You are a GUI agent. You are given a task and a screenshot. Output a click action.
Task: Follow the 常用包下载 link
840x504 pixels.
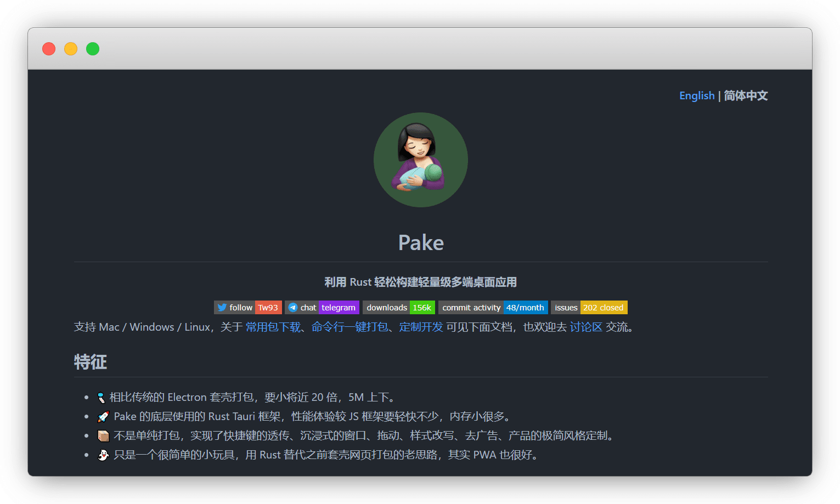coord(273,327)
